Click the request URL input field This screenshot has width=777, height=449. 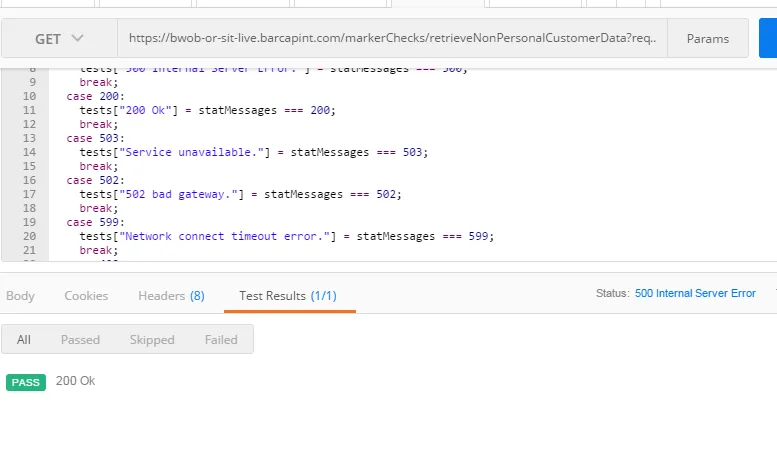tap(392, 39)
